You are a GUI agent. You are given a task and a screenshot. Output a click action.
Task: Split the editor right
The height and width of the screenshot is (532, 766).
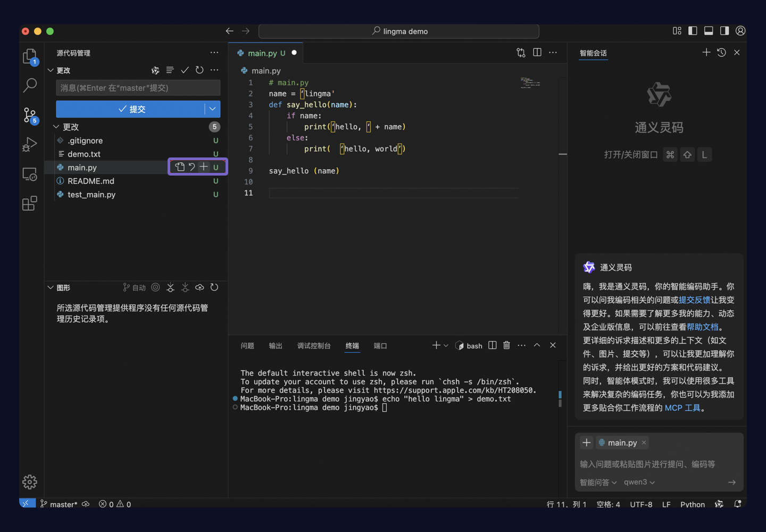tap(537, 53)
